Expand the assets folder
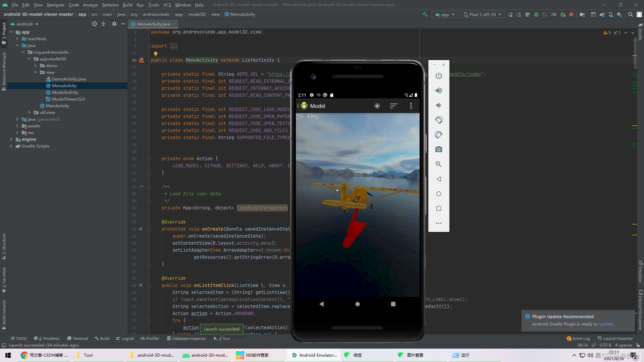This screenshot has height=362, width=644. tap(17, 126)
